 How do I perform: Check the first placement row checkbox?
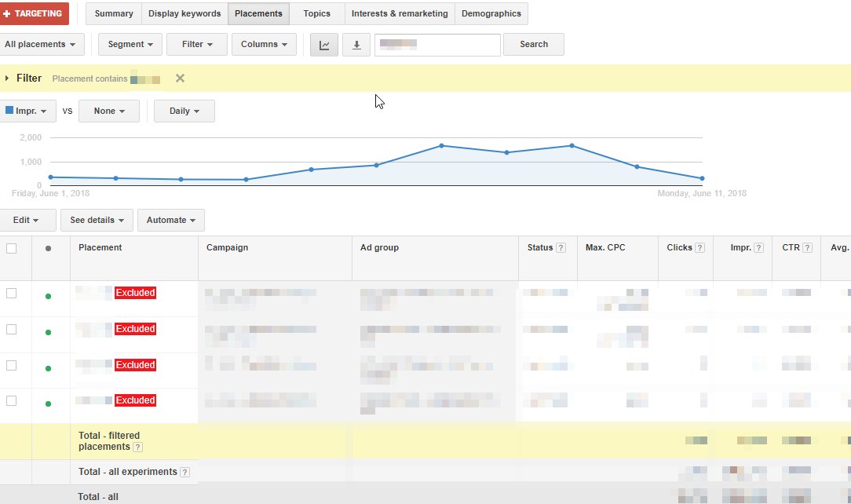(x=12, y=294)
